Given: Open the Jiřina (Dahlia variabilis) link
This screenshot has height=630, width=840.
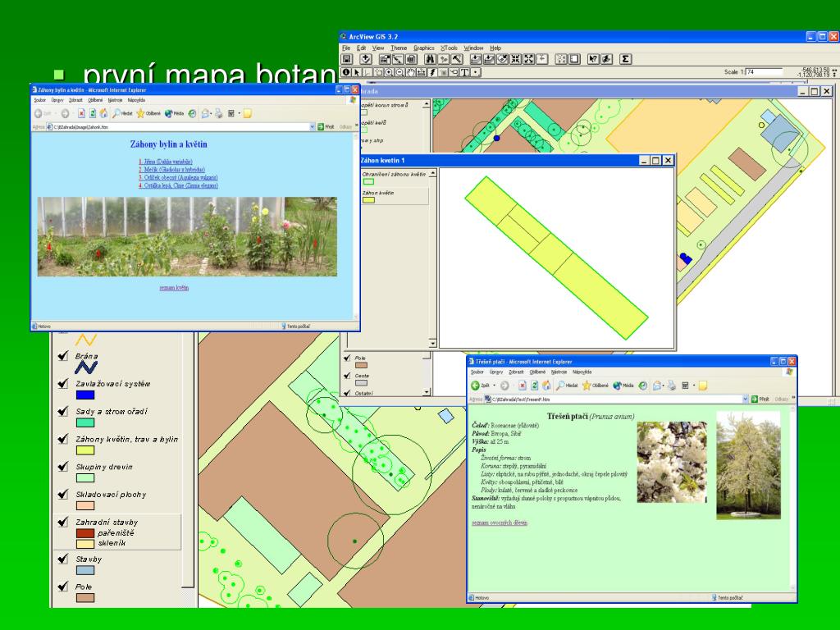Looking at the screenshot, I should tap(166, 162).
